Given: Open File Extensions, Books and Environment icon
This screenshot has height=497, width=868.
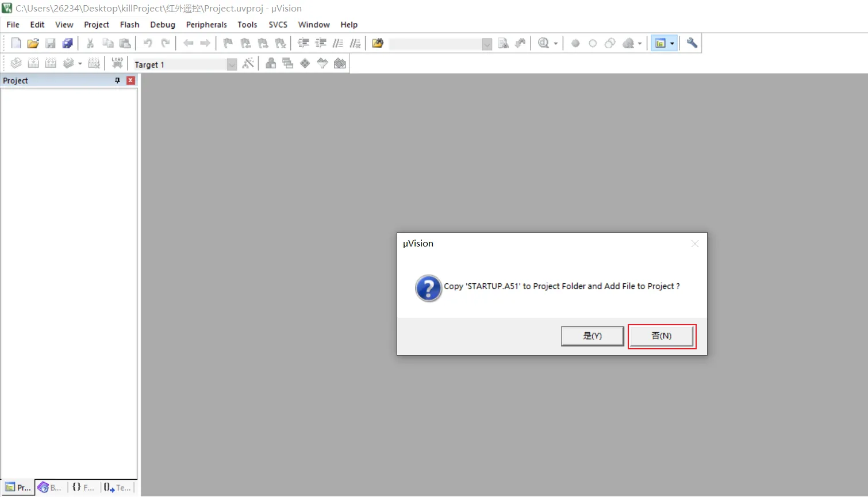Looking at the screenshot, I should (271, 63).
